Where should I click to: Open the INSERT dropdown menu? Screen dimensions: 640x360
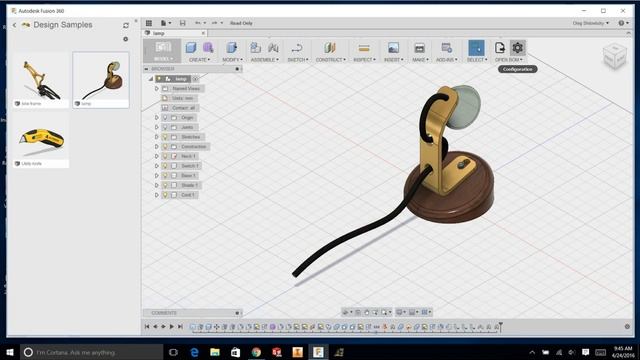pos(393,60)
